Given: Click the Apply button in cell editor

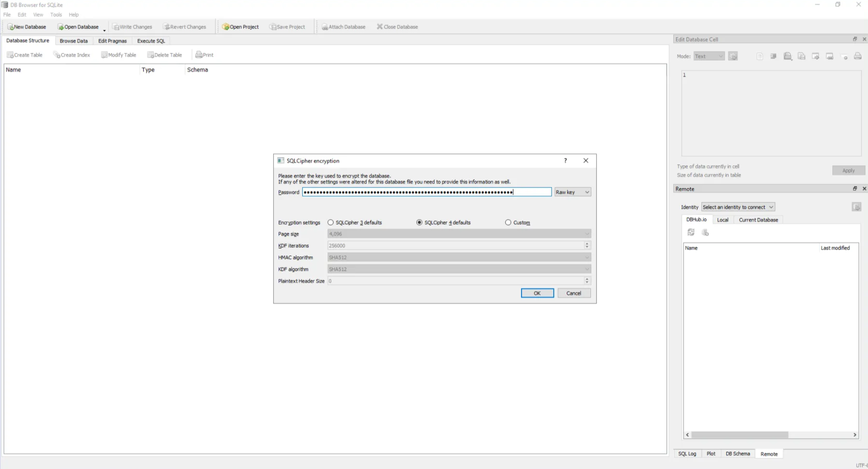Looking at the screenshot, I should [x=848, y=171].
